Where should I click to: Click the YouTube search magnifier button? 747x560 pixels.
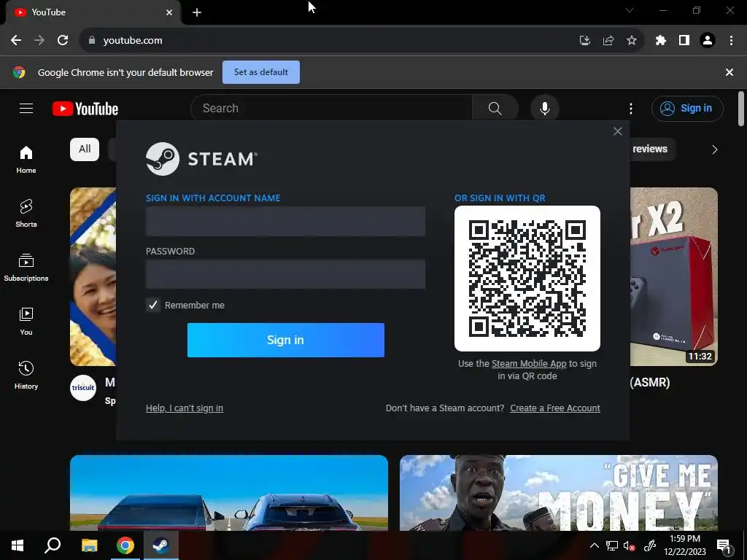[x=495, y=109]
